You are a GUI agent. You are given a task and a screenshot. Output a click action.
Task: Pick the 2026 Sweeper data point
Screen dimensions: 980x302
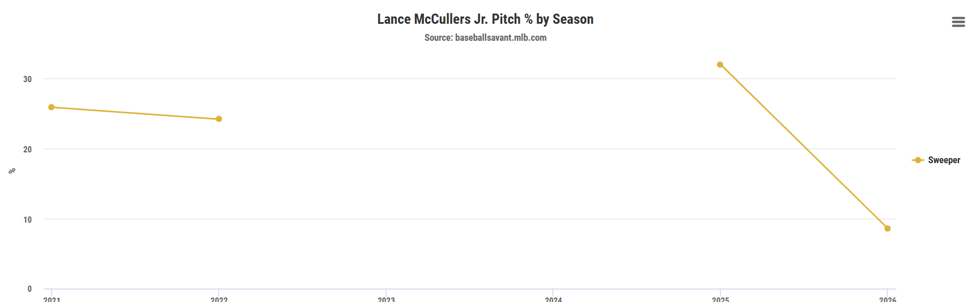[887, 228]
